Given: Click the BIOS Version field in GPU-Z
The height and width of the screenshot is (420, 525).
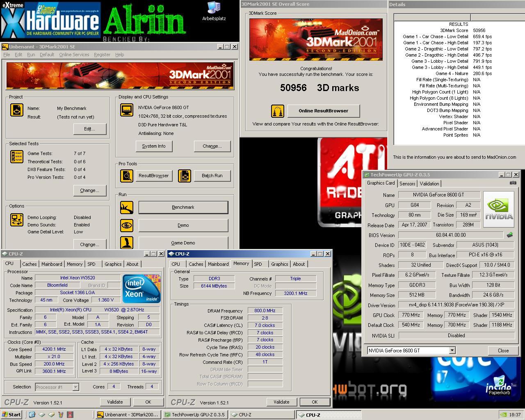Looking at the screenshot, I should click(x=451, y=235).
